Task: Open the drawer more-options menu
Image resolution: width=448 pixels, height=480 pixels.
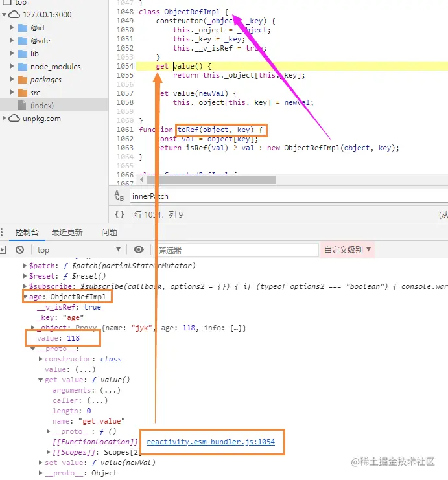Action: 2,232
